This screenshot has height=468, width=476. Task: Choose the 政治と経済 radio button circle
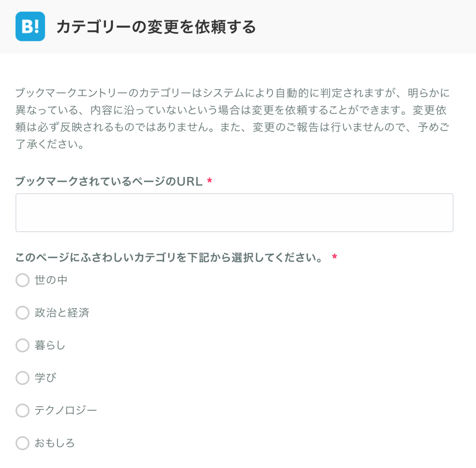[23, 313]
